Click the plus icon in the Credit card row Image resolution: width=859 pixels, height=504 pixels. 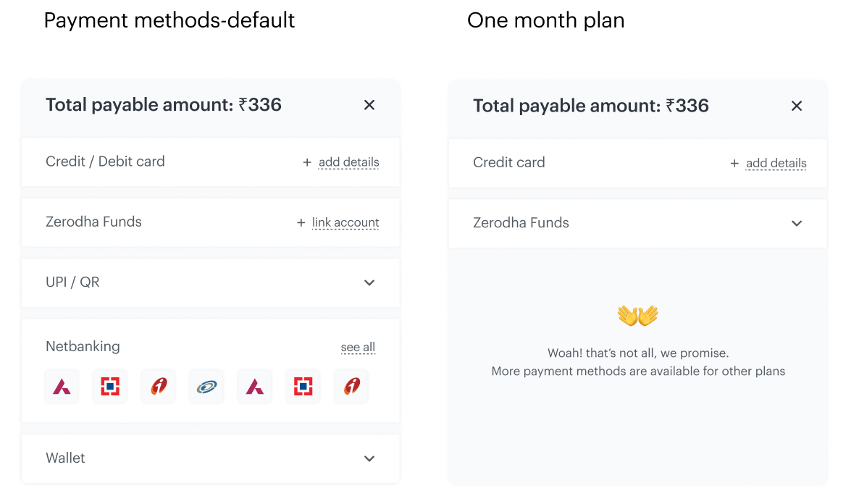click(734, 164)
